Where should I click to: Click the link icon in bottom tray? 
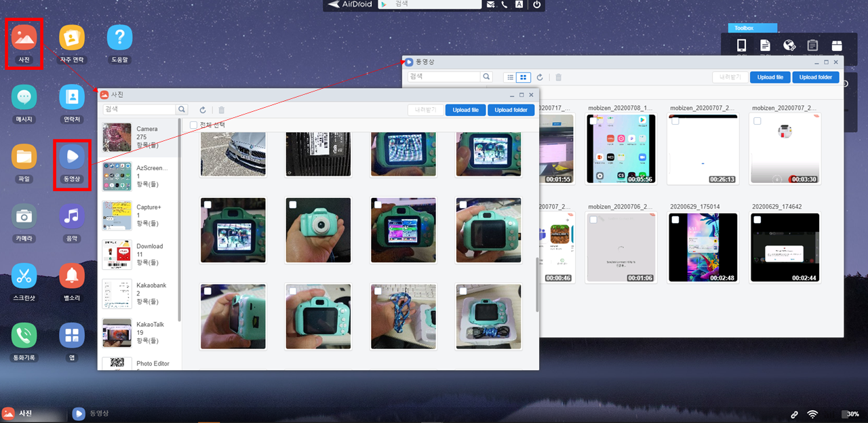pyautogui.click(x=794, y=414)
